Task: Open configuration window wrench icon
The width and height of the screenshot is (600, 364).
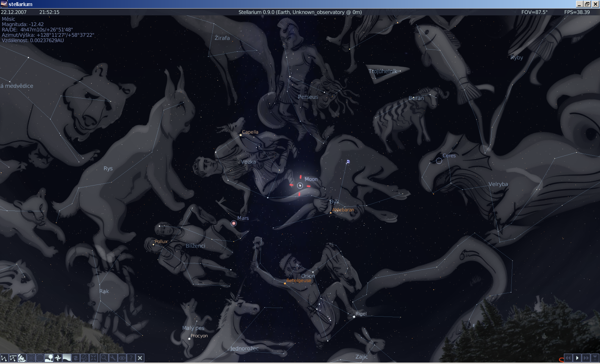Action: click(113, 358)
